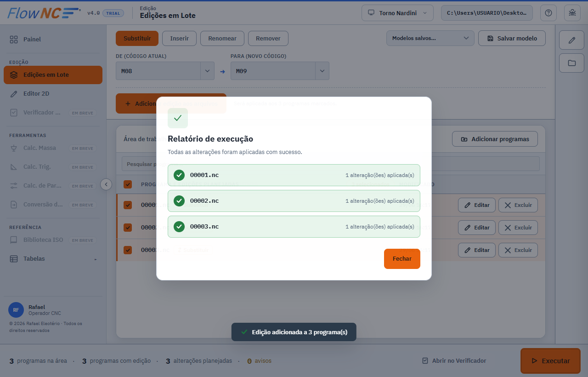Screen dimensions: 588x377
Task: Select the O0001.nc report row text
Action: [x=204, y=175]
